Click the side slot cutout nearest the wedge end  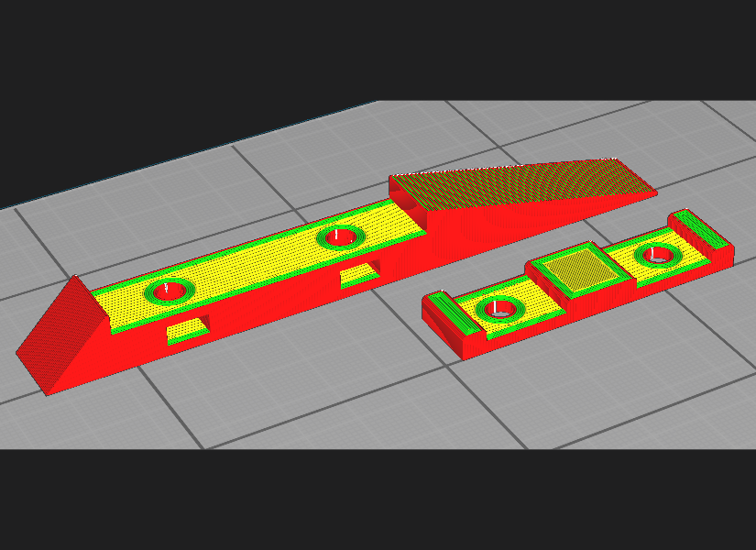[188, 331]
